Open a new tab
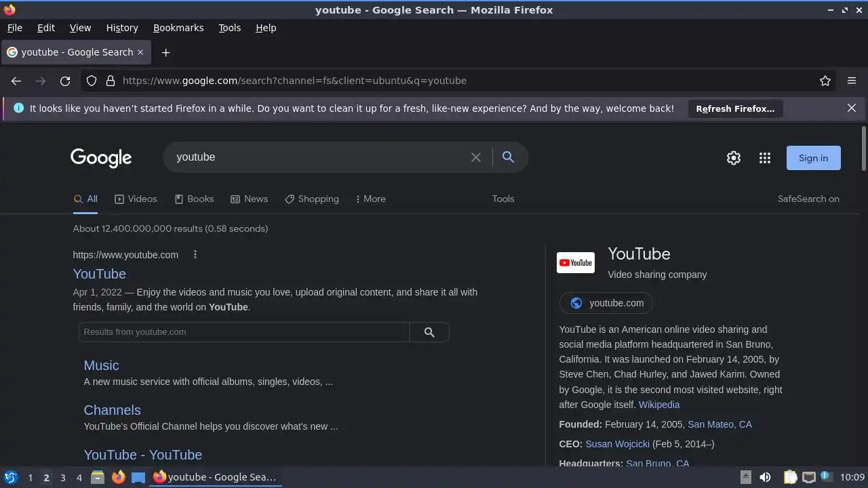Image resolution: width=868 pixels, height=488 pixels. [x=165, y=52]
